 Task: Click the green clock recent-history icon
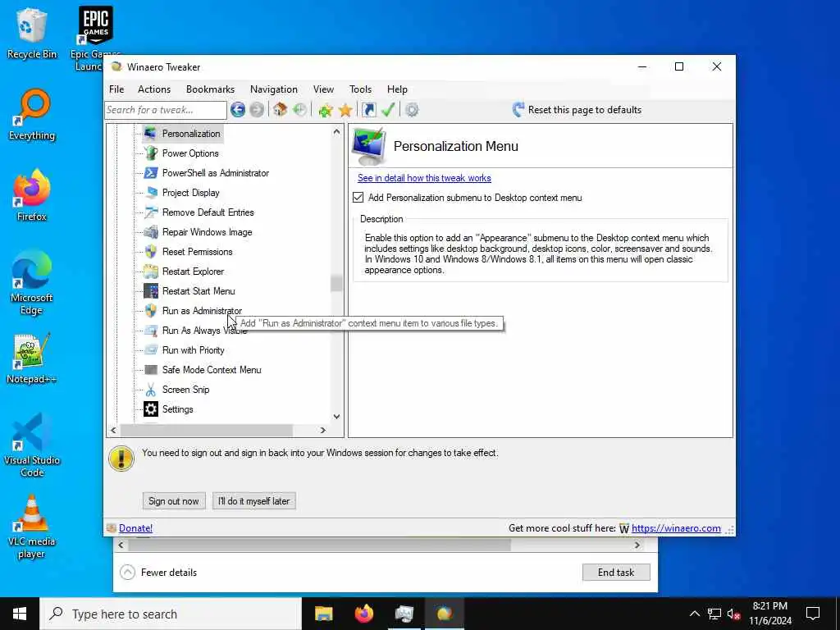click(299, 110)
